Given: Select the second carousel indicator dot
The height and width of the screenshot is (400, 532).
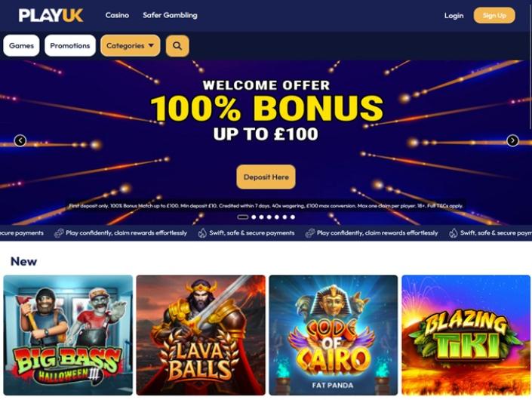Looking at the screenshot, I should click(x=254, y=217).
